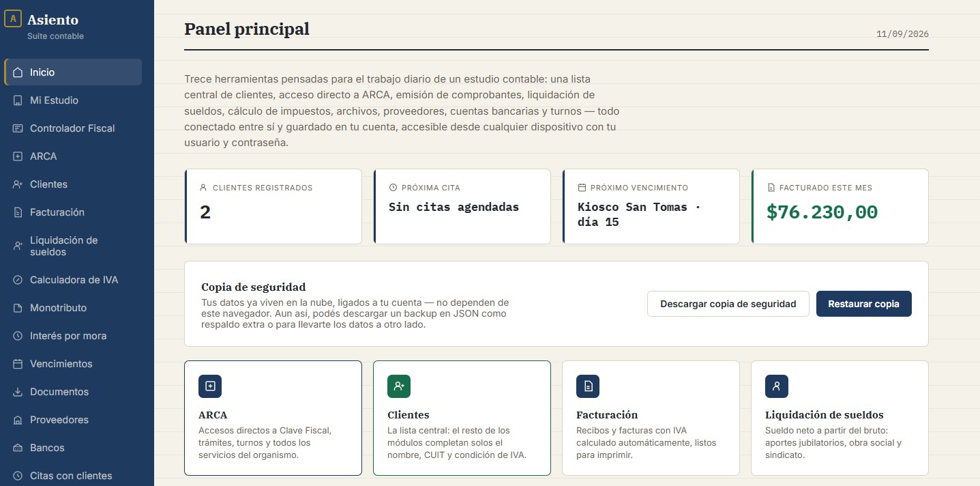Click the Documentos download icon
Viewport: 980px width, 486px height.
coord(18,392)
